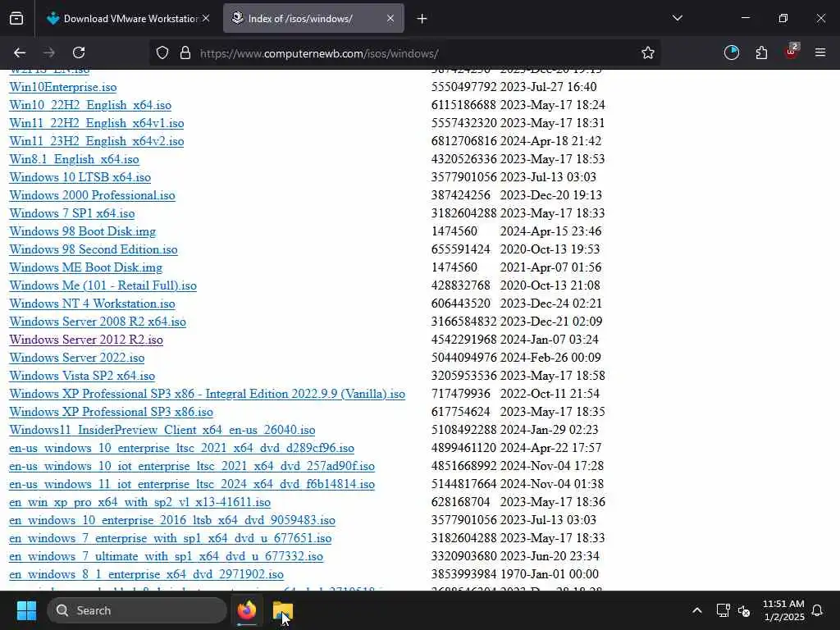The image size is (840, 630).
Task: Open Windows NT 4 Workstation.iso link
Action: 92,304
